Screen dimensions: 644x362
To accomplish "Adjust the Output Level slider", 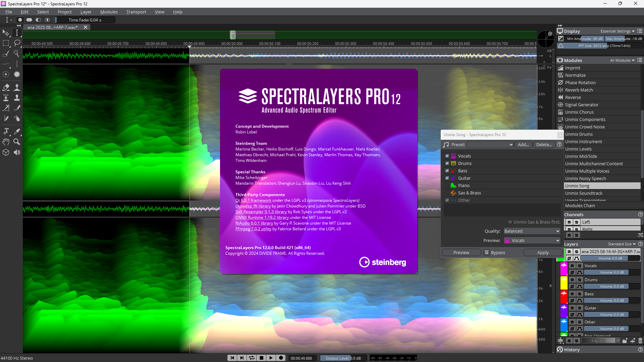I will point(342,358).
